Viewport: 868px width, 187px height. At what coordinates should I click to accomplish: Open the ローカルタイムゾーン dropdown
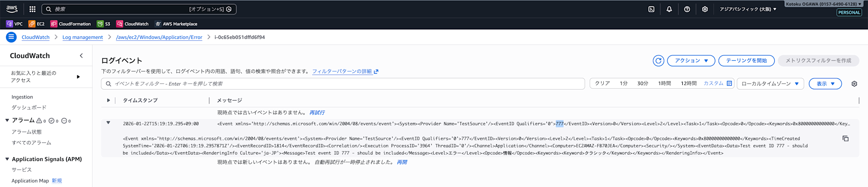(x=770, y=84)
